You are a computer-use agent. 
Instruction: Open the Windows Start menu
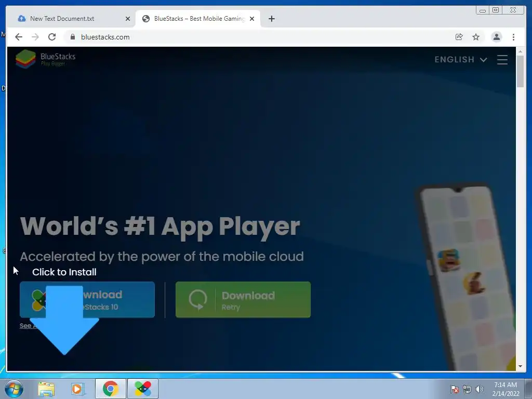pos(14,389)
